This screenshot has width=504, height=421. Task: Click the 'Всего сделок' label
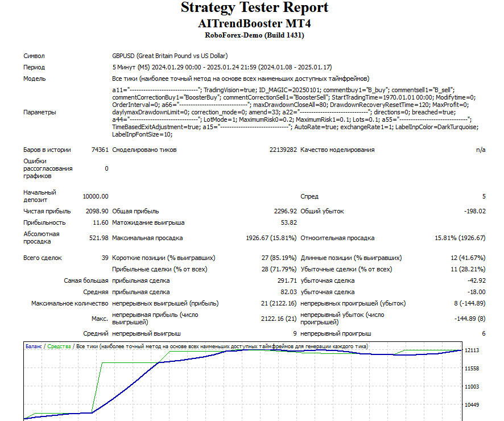point(43,258)
